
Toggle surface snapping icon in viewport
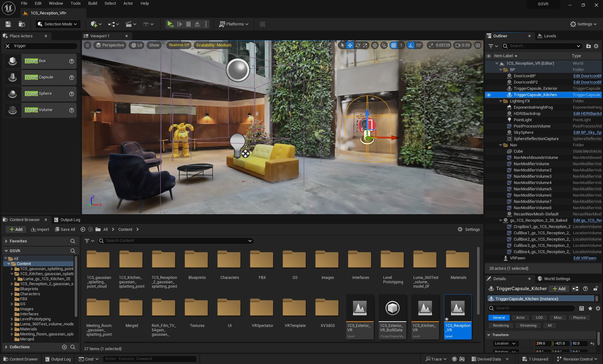[384, 45]
